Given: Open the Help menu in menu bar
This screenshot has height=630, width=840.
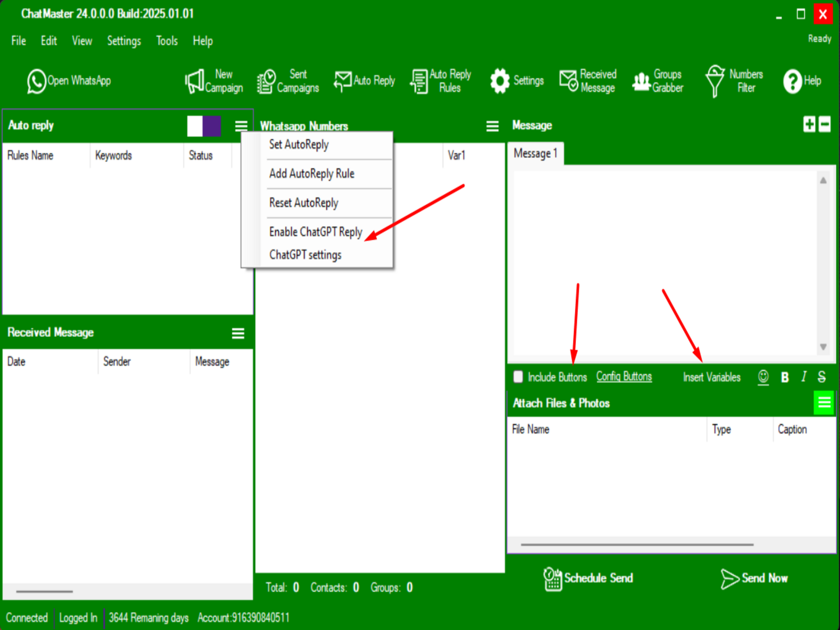Looking at the screenshot, I should 203,41.
